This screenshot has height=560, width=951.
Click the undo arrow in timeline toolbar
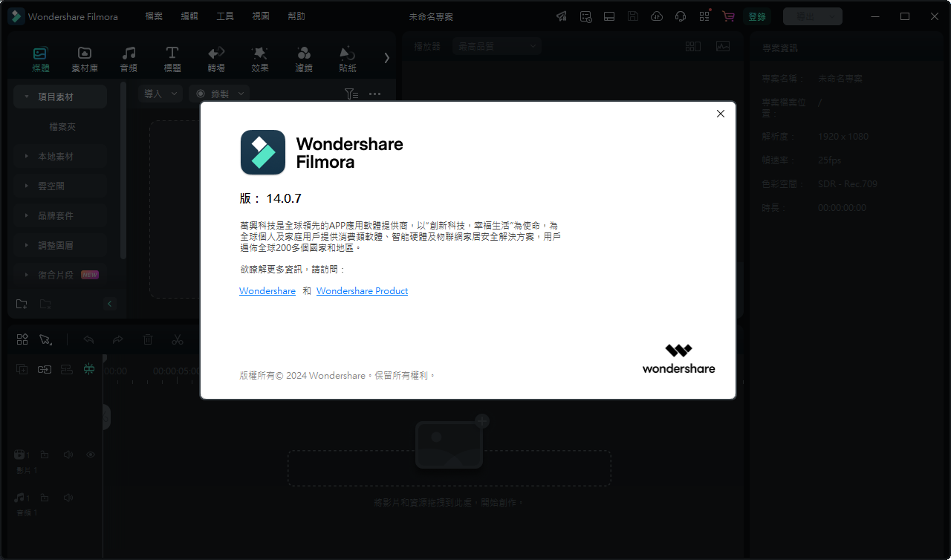pyautogui.click(x=88, y=339)
